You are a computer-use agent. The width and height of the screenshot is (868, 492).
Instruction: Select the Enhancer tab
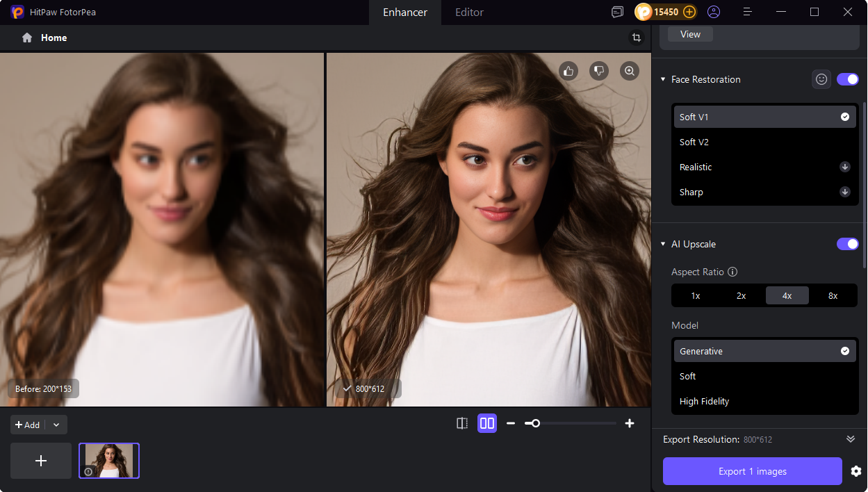[x=404, y=12]
